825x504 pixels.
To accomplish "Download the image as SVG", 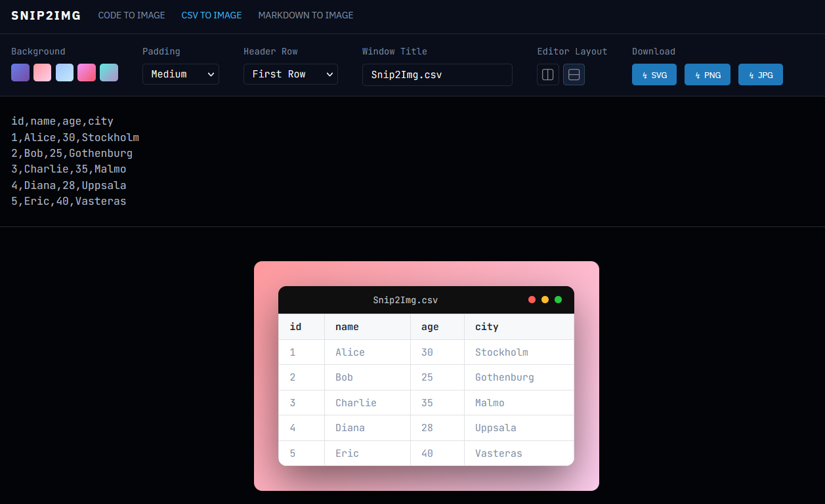I will pos(654,75).
